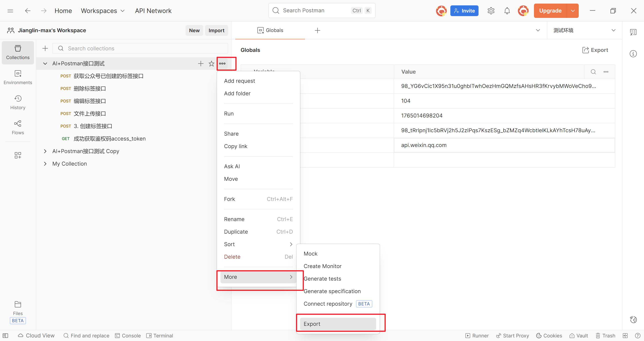
Task: Open the Vault
Action: click(x=578, y=336)
